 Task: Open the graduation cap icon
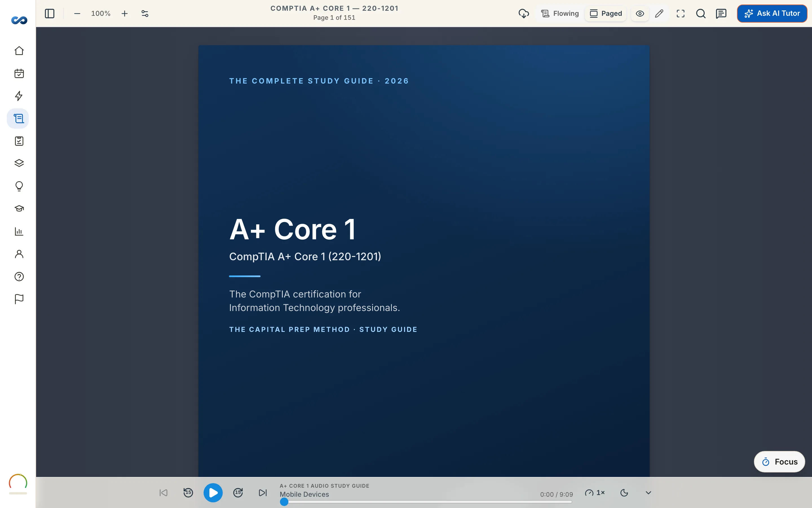pos(19,209)
